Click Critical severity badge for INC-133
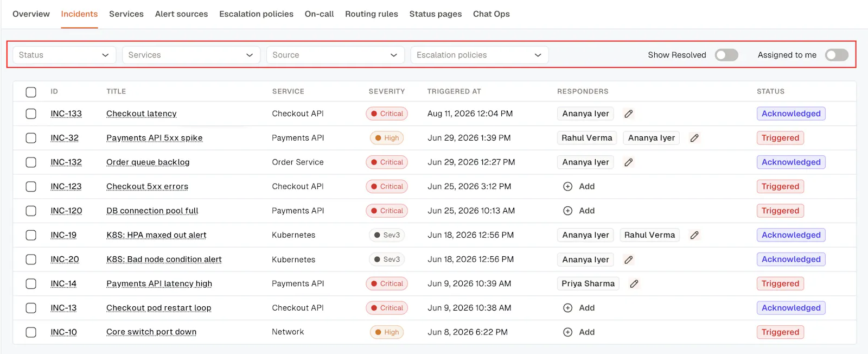 tap(387, 113)
